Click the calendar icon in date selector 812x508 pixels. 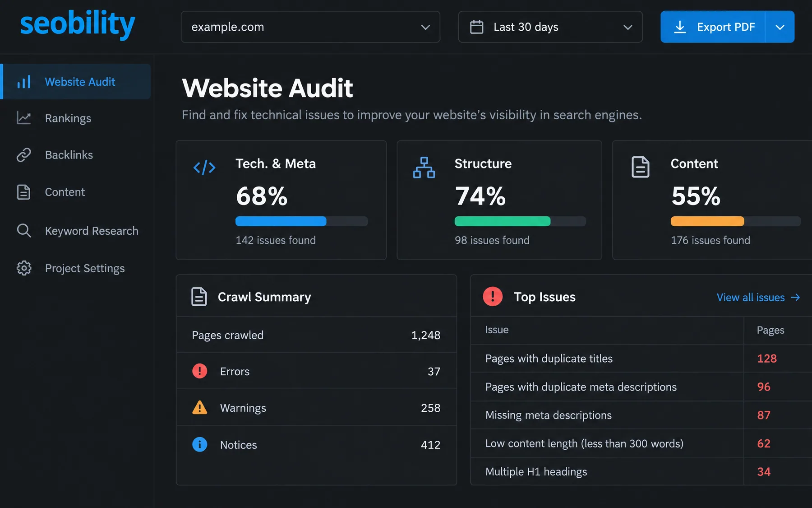(x=477, y=27)
